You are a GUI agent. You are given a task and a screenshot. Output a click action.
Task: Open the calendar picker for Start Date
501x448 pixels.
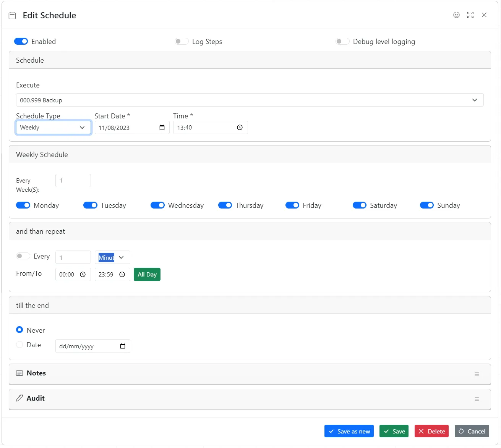click(162, 128)
